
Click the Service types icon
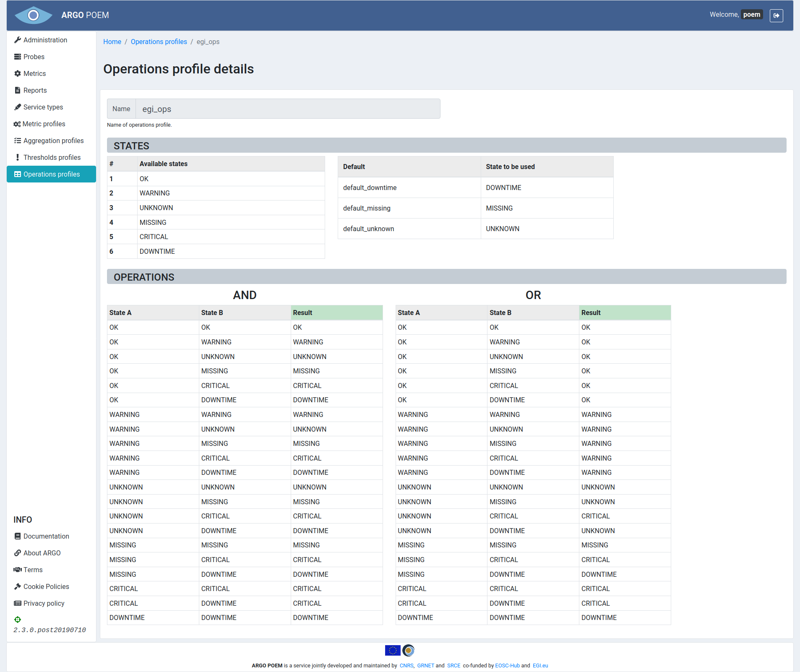[x=18, y=107]
